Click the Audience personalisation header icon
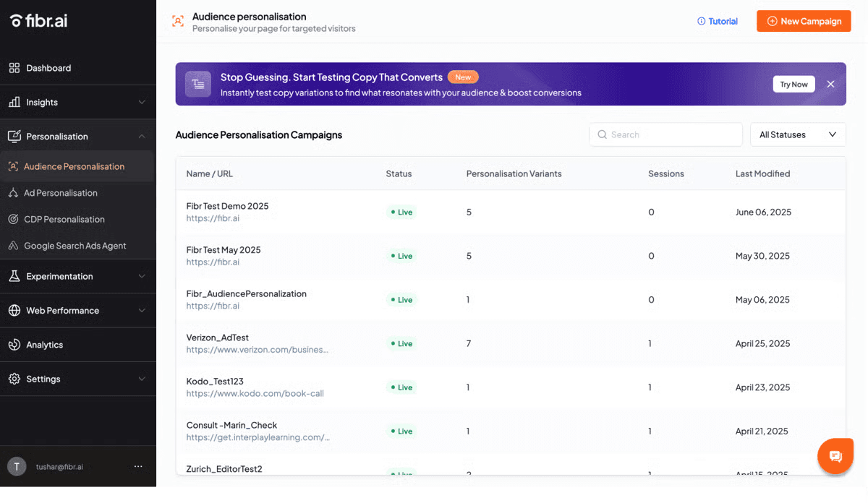Screen dimensions: 868x503 click(x=178, y=22)
